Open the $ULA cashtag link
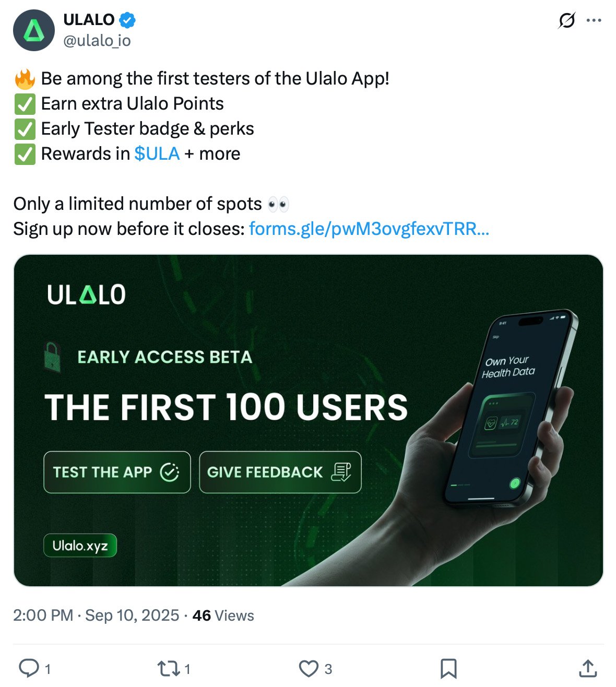The image size is (616, 687). click(156, 153)
